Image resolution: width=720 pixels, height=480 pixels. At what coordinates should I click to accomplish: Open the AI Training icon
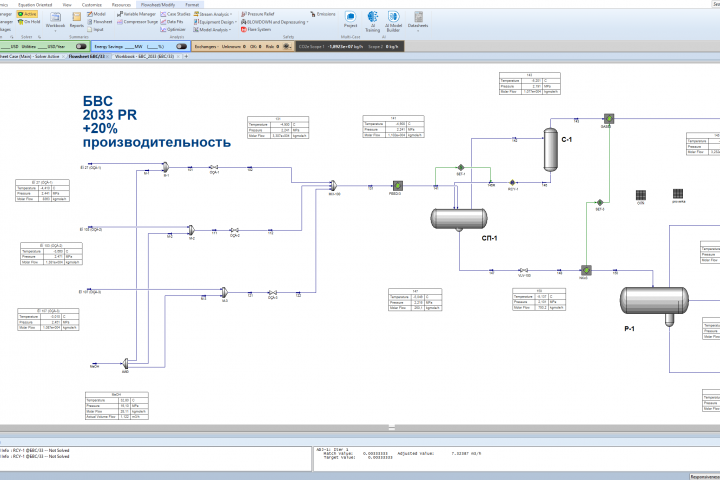click(372, 22)
